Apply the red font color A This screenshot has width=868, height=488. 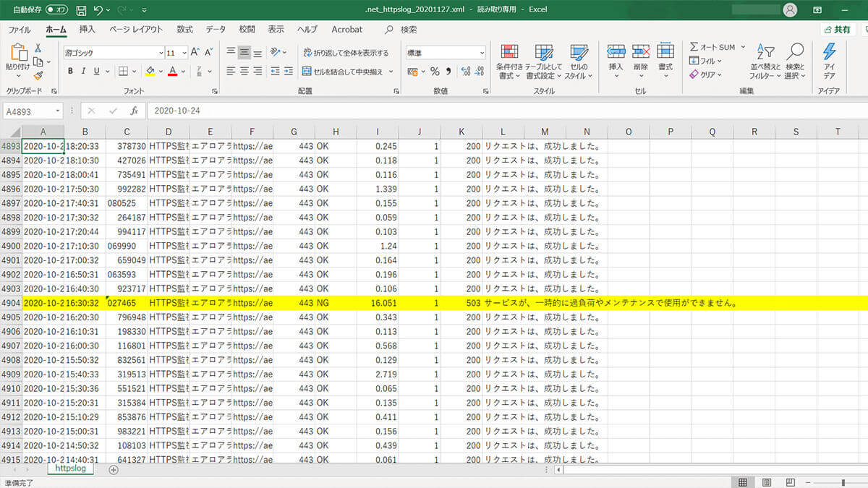pos(172,72)
